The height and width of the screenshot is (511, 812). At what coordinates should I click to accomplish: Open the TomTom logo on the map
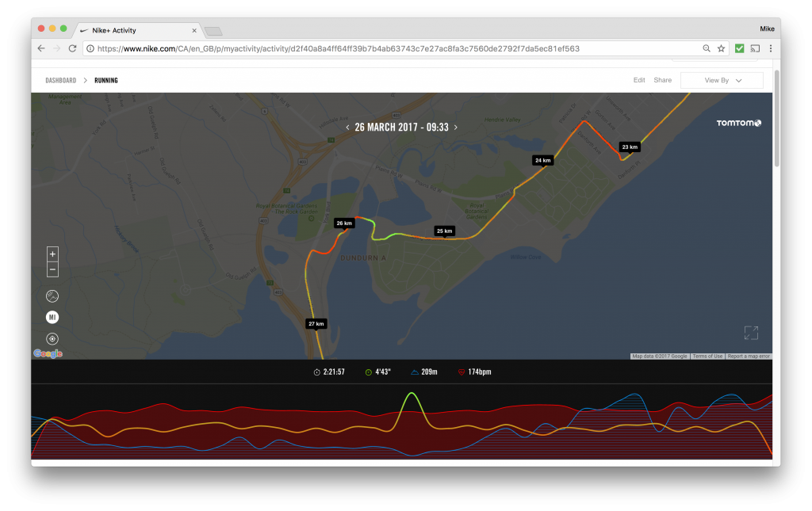point(738,123)
